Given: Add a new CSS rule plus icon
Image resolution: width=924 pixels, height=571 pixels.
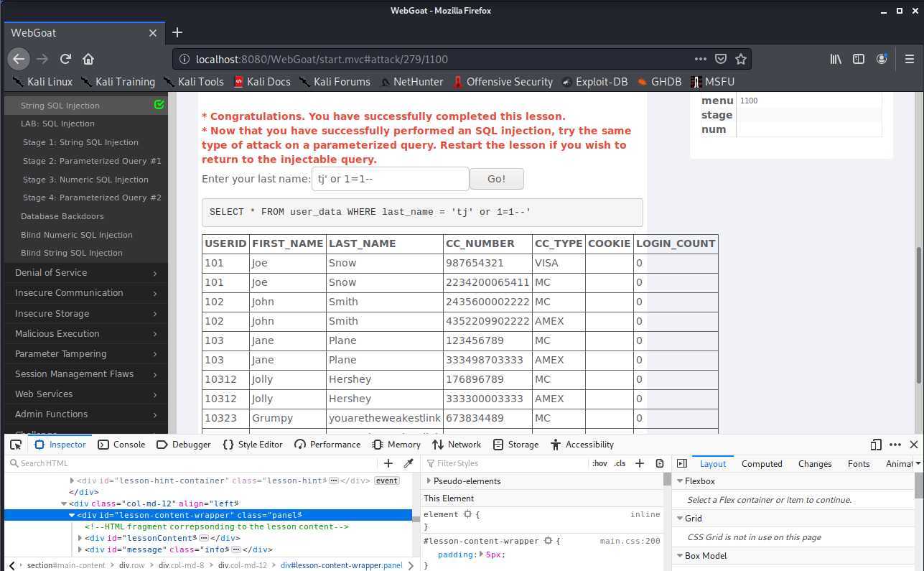Looking at the screenshot, I should [x=640, y=463].
